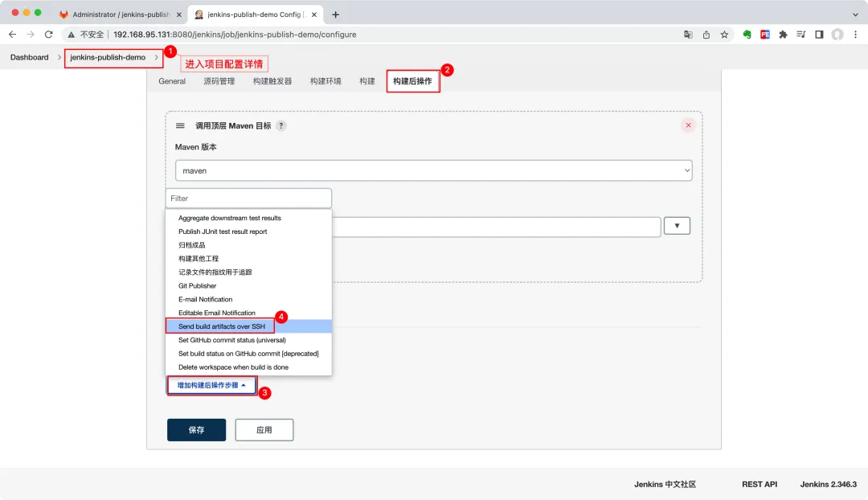This screenshot has width=868, height=500.
Task: Click the Jenkins 2.346.3 version link
Action: pos(828,485)
